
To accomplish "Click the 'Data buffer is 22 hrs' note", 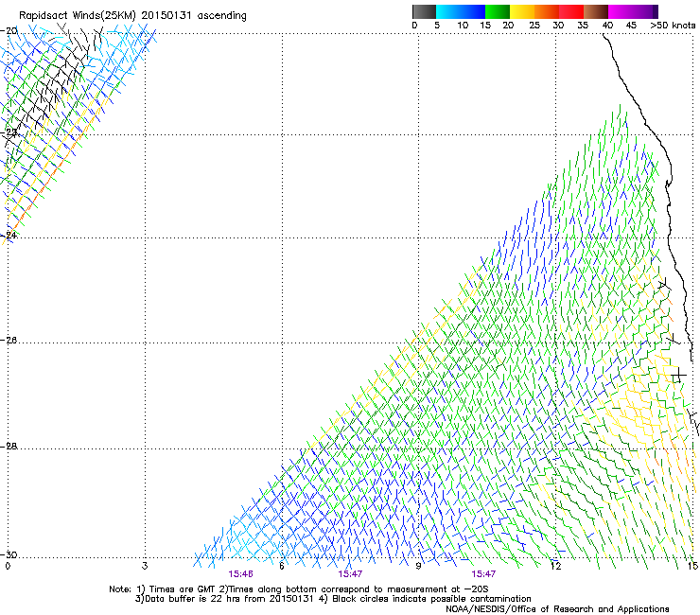I will point(194,599).
